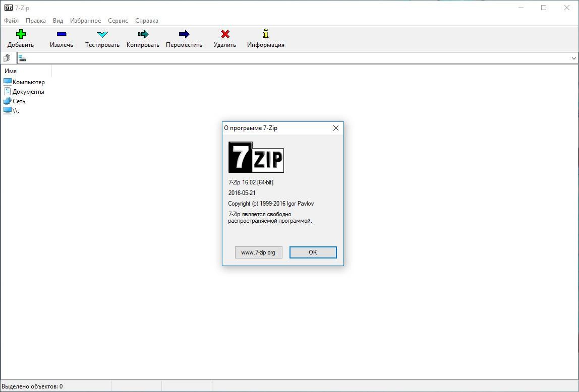Select the Документы label in list
The height and width of the screenshot is (392, 579).
click(x=28, y=92)
